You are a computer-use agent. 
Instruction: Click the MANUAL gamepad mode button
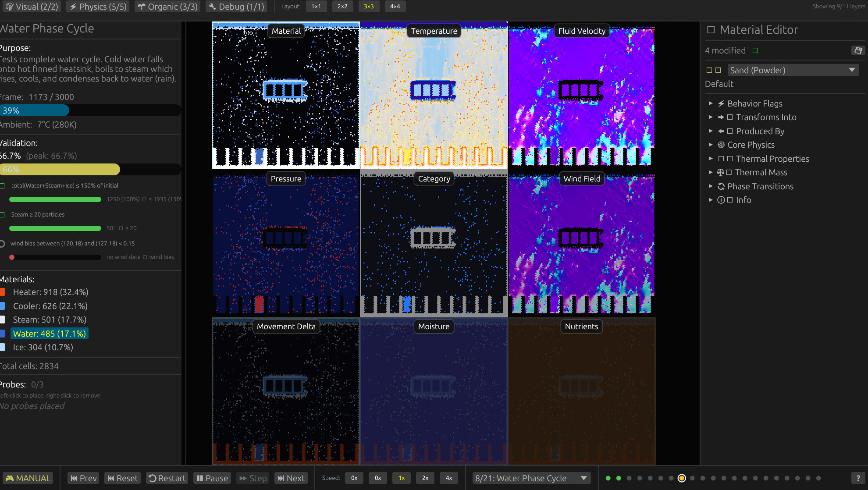click(28, 478)
